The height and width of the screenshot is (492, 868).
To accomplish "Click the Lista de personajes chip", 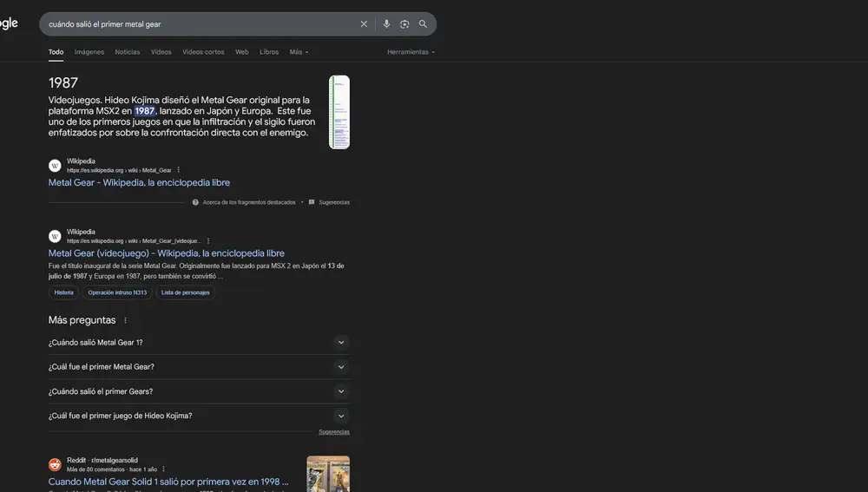I will click(x=186, y=292).
